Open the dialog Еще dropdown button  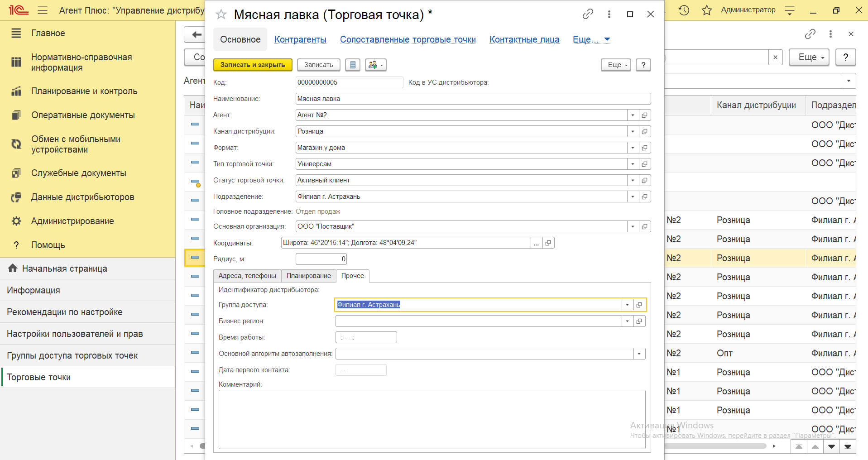click(616, 65)
